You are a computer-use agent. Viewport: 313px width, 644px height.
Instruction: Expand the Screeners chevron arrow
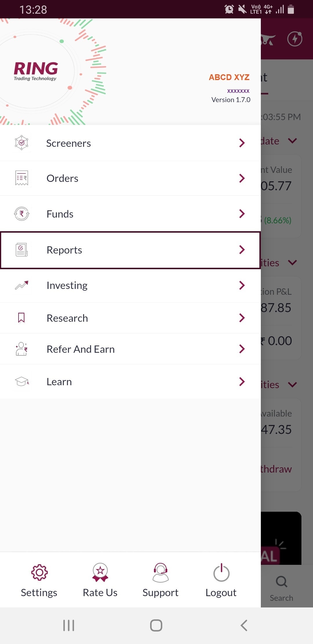click(x=242, y=143)
